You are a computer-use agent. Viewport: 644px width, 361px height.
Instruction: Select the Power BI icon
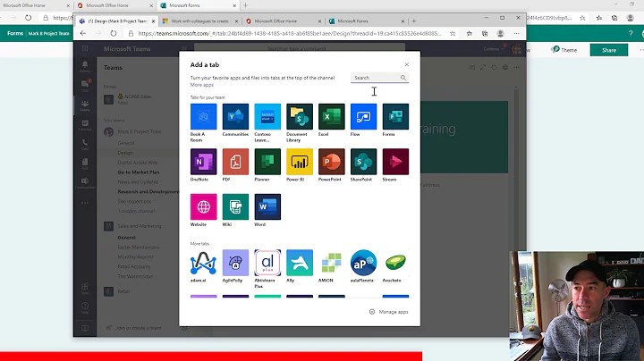click(300, 162)
